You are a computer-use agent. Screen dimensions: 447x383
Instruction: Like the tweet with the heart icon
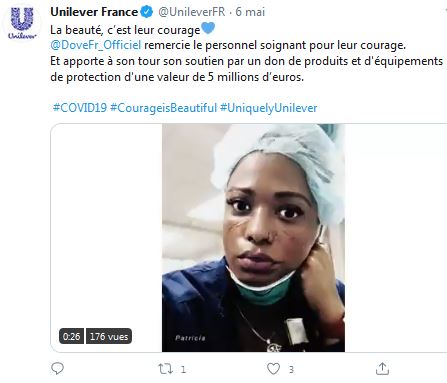coord(273,369)
